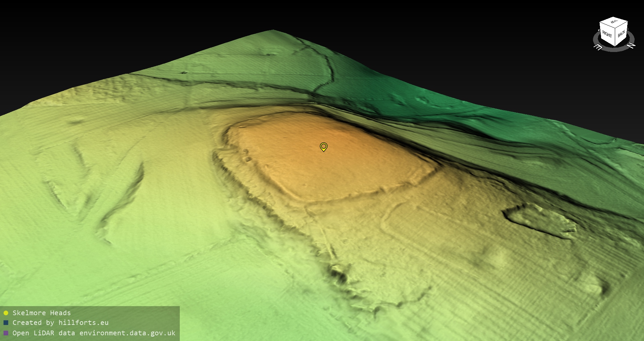Select the RIGHT face of the view cube
Screen dimensions: 644x341
pyautogui.click(x=607, y=34)
